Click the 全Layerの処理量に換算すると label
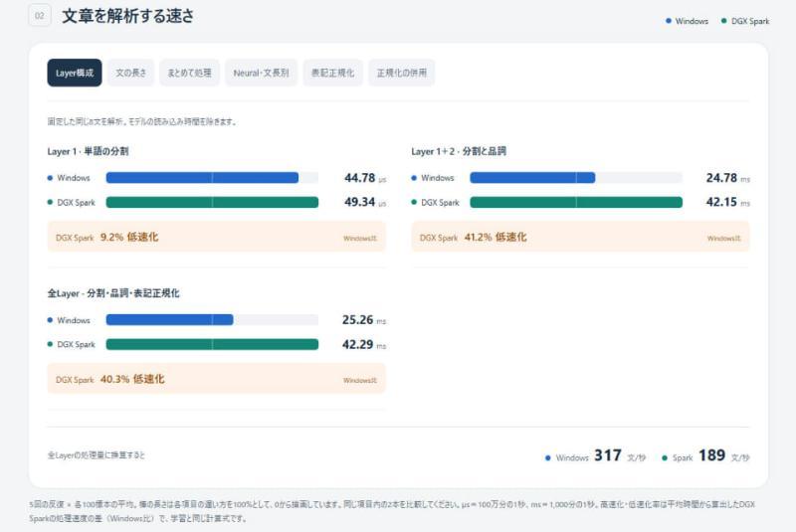 click(96, 455)
